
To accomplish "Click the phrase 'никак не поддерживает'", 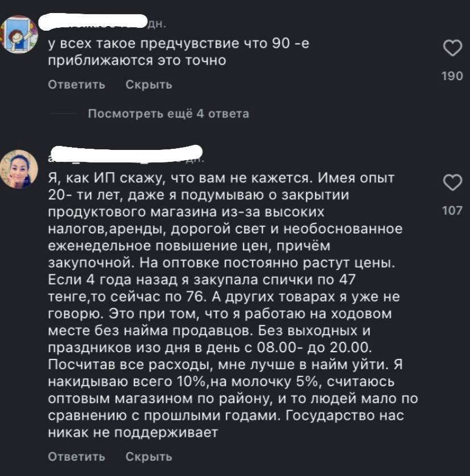I will pos(133,433).
